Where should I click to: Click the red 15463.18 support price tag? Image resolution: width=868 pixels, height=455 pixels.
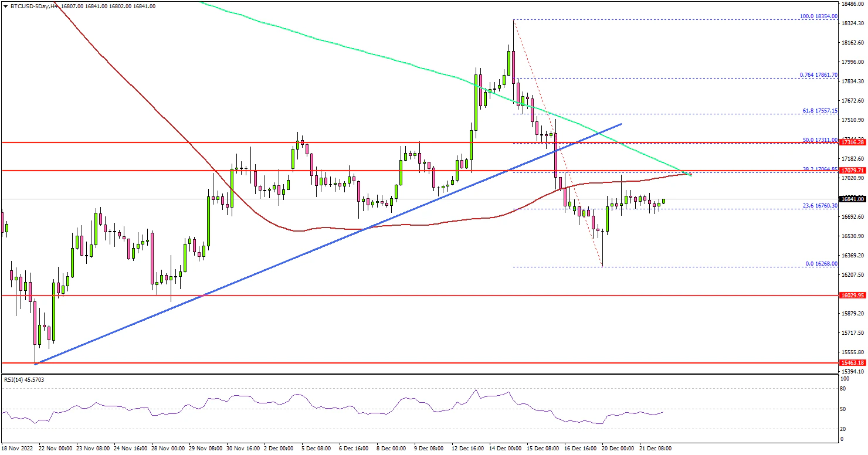(852, 363)
